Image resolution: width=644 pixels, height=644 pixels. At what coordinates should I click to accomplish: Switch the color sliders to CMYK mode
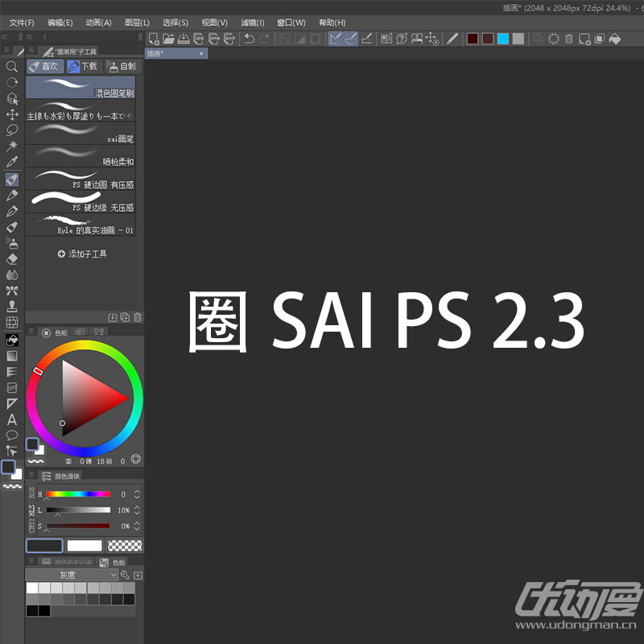[x=31, y=526]
